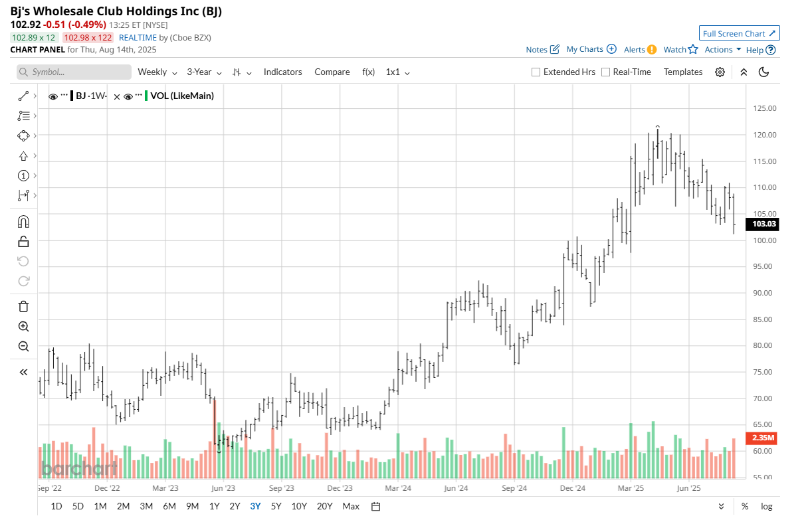Open the Indicators menu
Image resolution: width=812 pixels, height=526 pixels.
(x=283, y=72)
